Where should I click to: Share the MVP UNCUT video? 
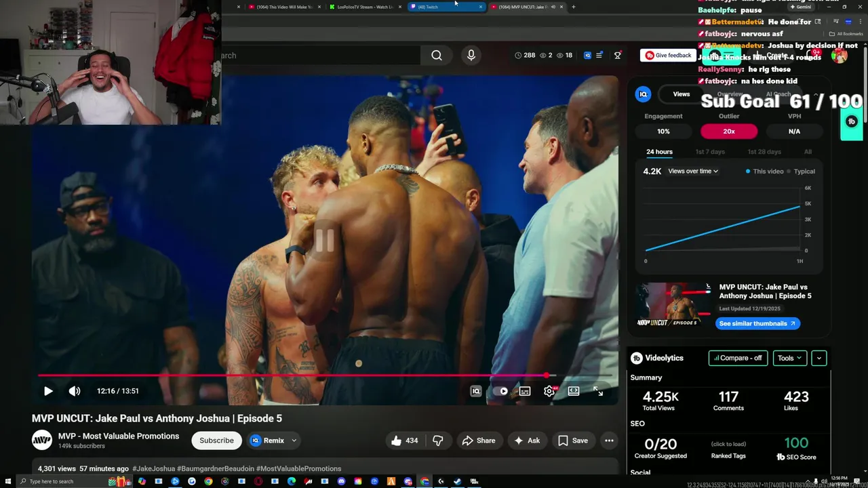(479, 441)
